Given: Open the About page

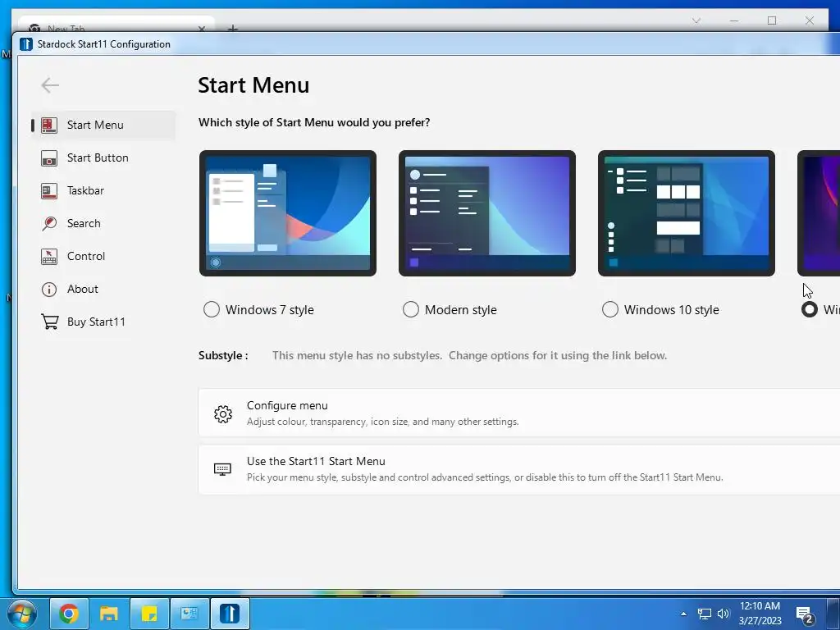Looking at the screenshot, I should pos(103,289).
